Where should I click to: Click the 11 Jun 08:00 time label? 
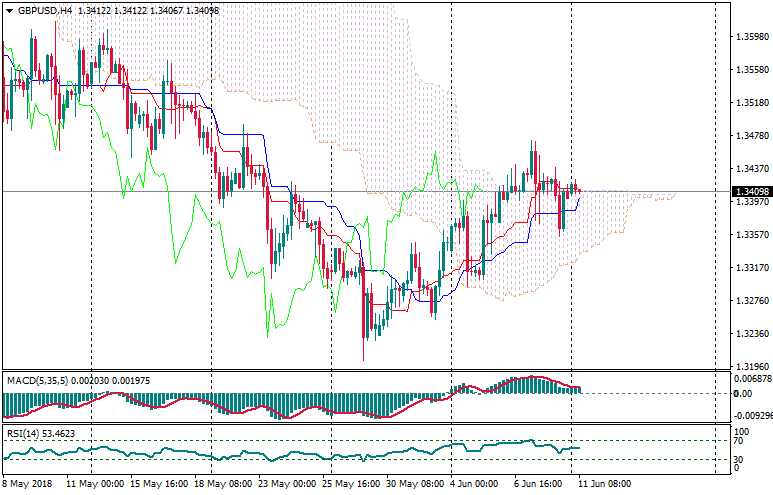point(603,483)
